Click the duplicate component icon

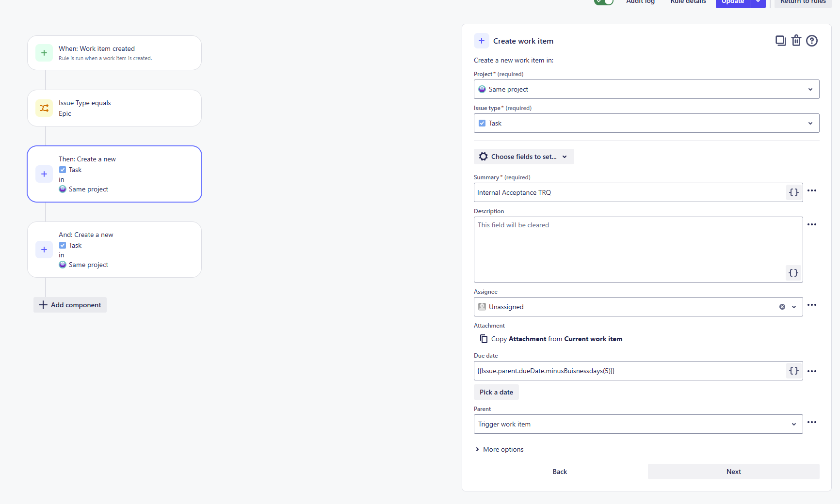tap(780, 41)
